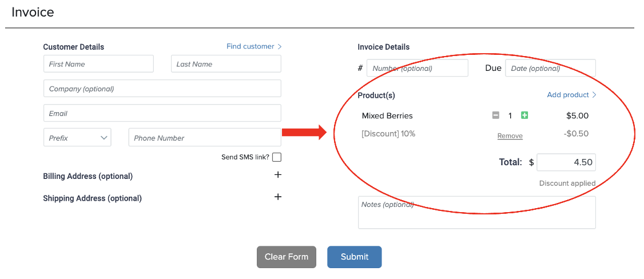Select the invoice Number field
Viewport: 644px width, 279px height.
click(418, 68)
